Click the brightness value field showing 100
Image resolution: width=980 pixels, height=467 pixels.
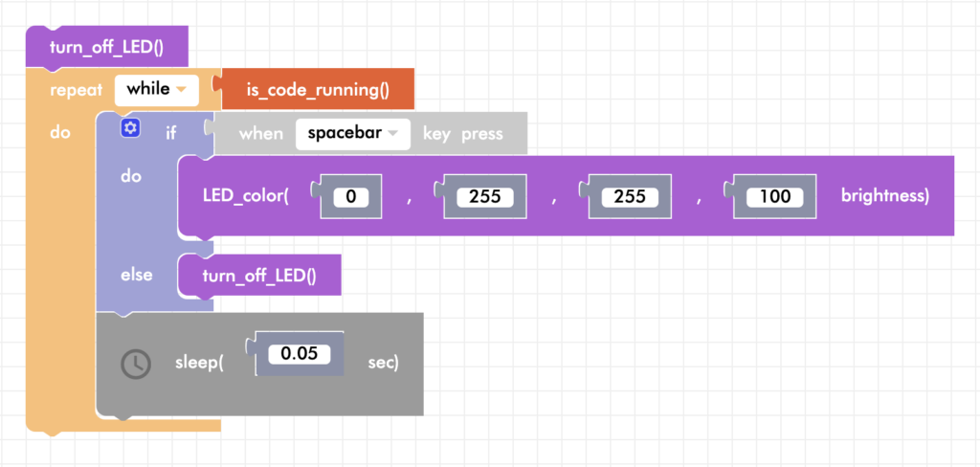775,197
